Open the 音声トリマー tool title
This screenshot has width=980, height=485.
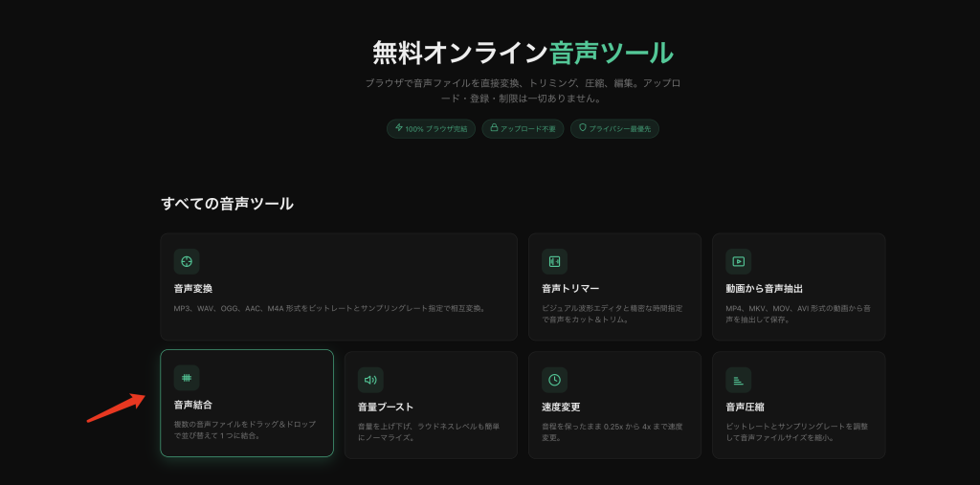570,289
